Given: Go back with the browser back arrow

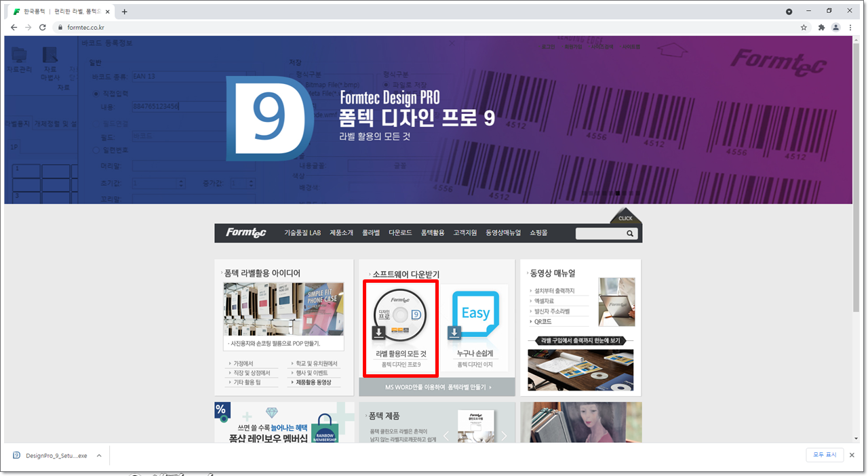Looking at the screenshot, I should pyautogui.click(x=14, y=27).
